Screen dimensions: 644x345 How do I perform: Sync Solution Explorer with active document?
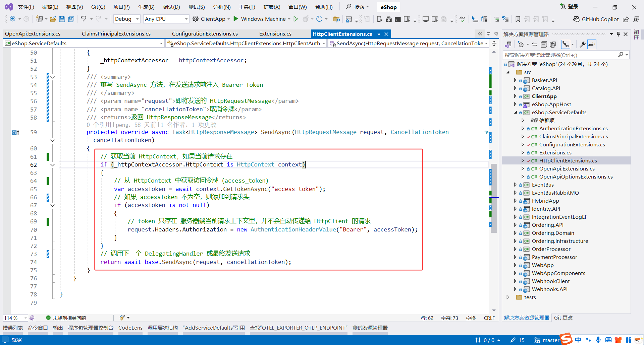pyautogui.click(x=535, y=44)
